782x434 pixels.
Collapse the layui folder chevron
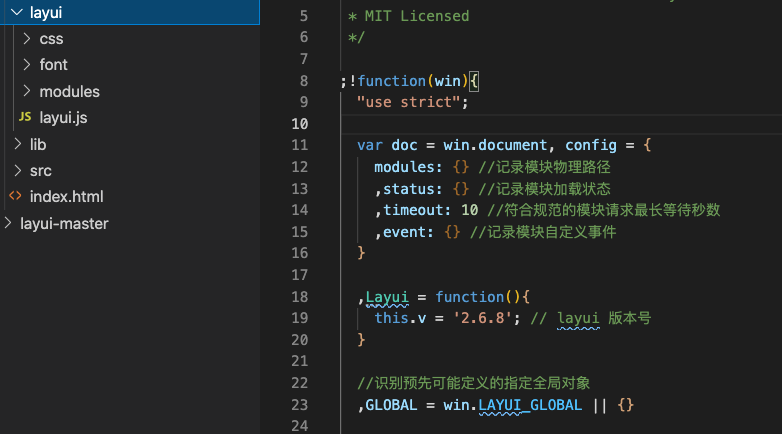pos(17,12)
